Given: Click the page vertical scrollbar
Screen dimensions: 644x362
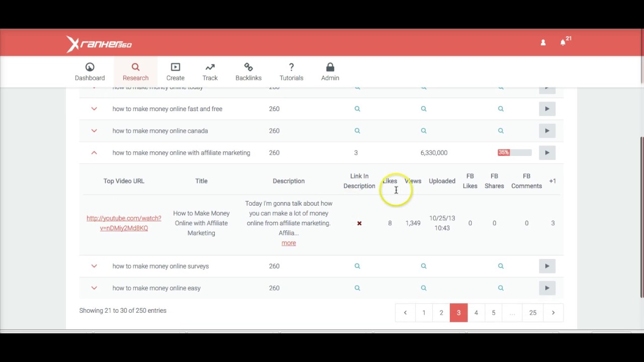Looking at the screenshot, I should pyautogui.click(x=641, y=217).
